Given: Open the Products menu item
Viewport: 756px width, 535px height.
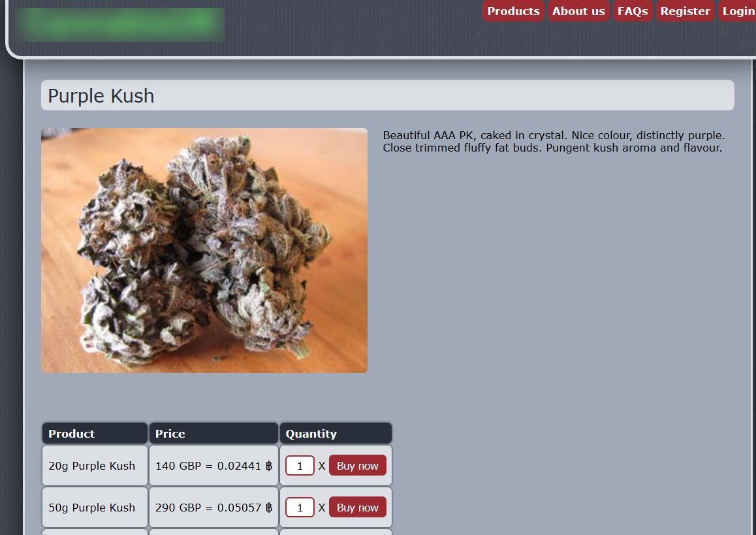Looking at the screenshot, I should click(x=513, y=11).
